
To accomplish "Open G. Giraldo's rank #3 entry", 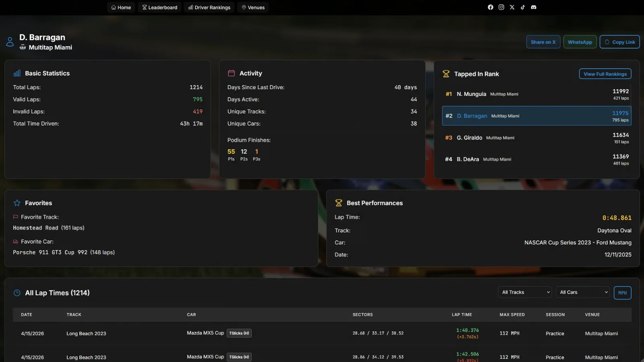I will pyautogui.click(x=537, y=138).
